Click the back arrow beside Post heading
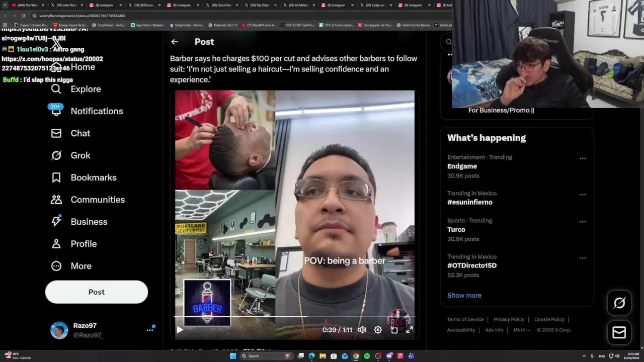The width and height of the screenshot is (644, 362). 174,42
